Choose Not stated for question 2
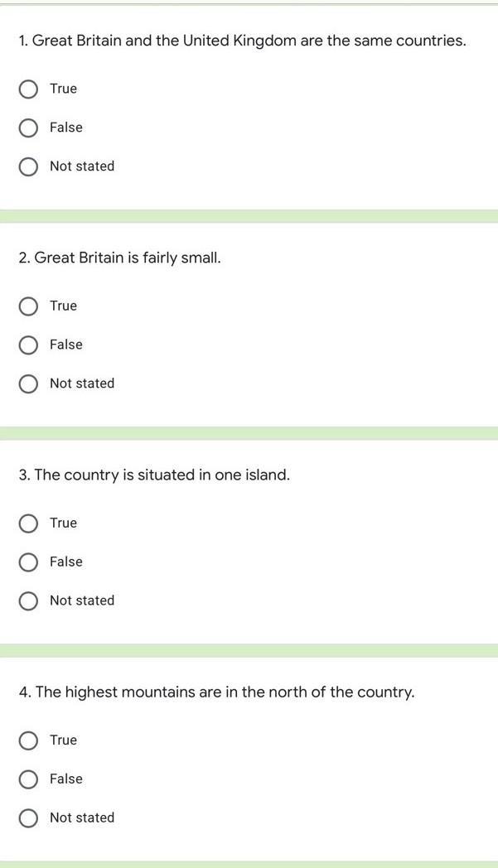The width and height of the screenshot is (498, 868). (x=28, y=383)
